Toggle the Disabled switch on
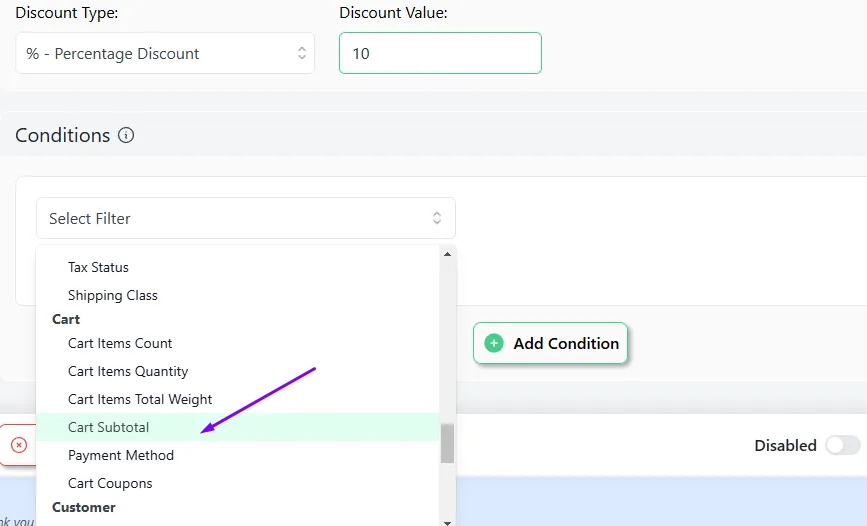The image size is (867, 526). (x=842, y=445)
